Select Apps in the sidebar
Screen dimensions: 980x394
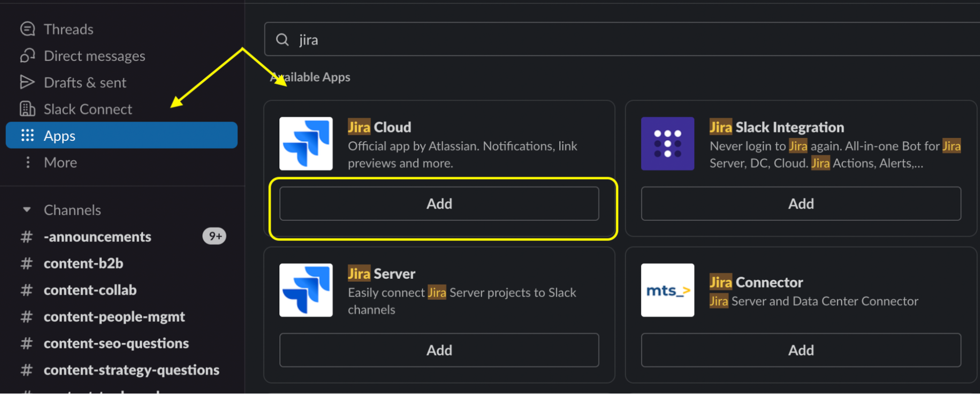122,135
